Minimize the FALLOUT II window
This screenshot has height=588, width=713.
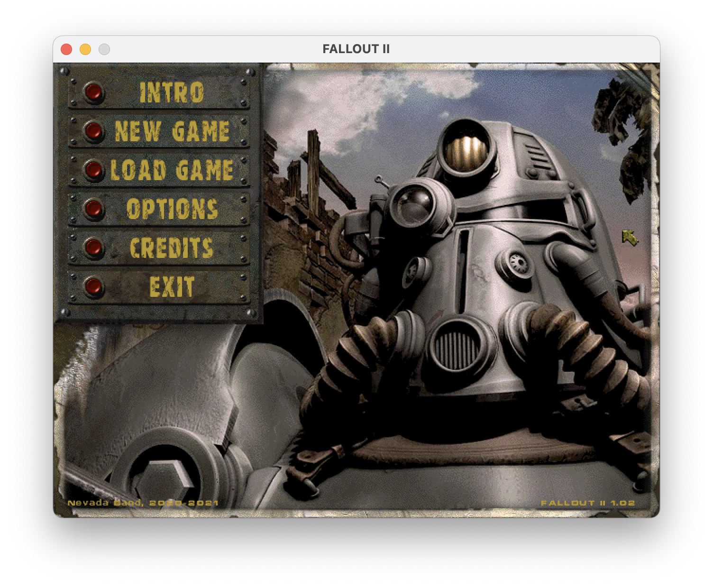(85, 49)
